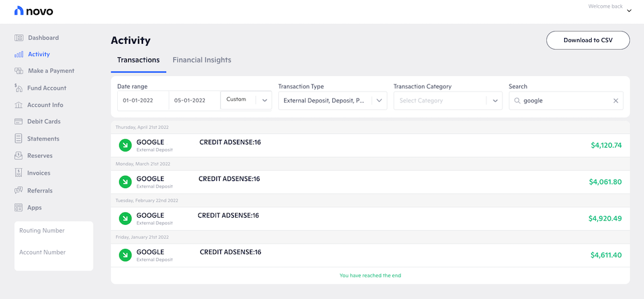Screen dimensions: 644x299
Task: Click the green deposit arrow for March 21st
Action: pyautogui.click(x=126, y=182)
